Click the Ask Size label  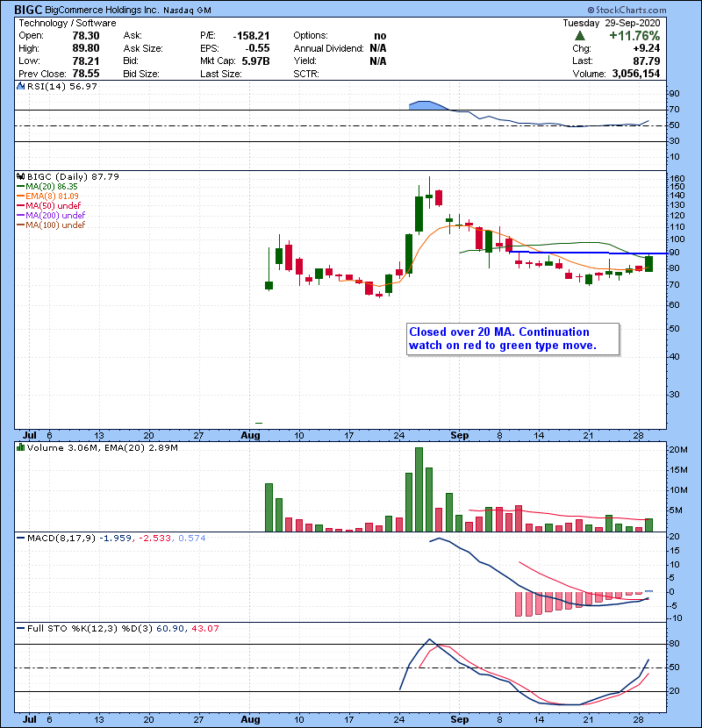[143, 48]
